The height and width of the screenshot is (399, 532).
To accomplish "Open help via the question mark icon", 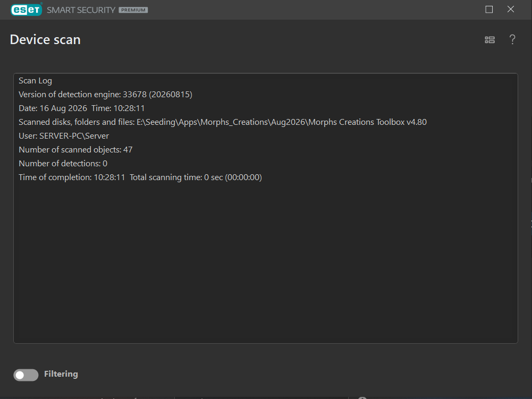I will pyautogui.click(x=512, y=40).
